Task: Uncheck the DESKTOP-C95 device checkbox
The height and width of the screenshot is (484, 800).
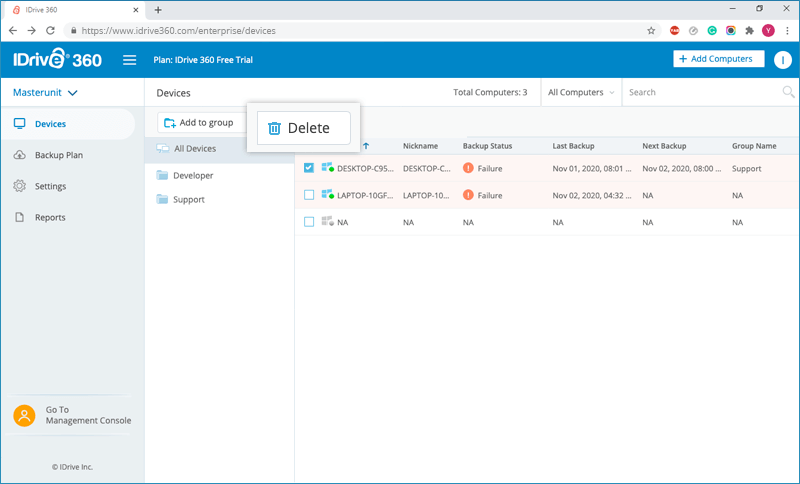Action: point(309,168)
